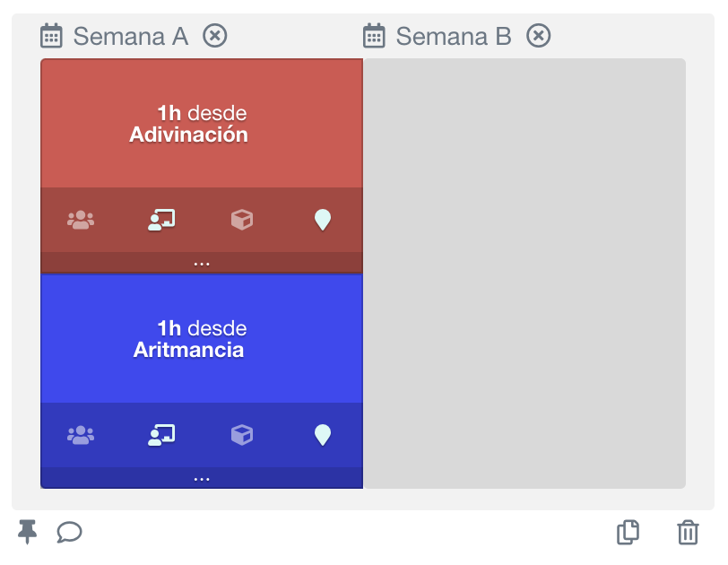The height and width of the screenshot is (565, 728).
Task: Click the teacher assignment icon on Adivinación
Action: (160, 220)
